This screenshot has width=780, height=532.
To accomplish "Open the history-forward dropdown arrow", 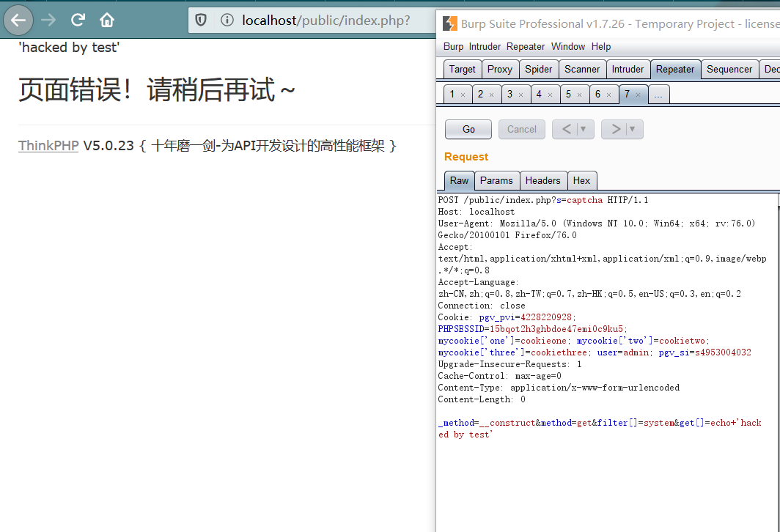I will pos(633,129).
